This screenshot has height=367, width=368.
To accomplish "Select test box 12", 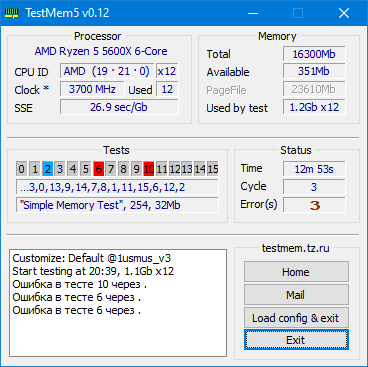I will 175,169.
